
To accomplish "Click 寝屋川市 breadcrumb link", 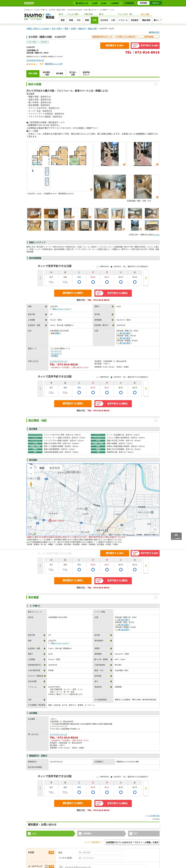I will click(x=82, y=29).
